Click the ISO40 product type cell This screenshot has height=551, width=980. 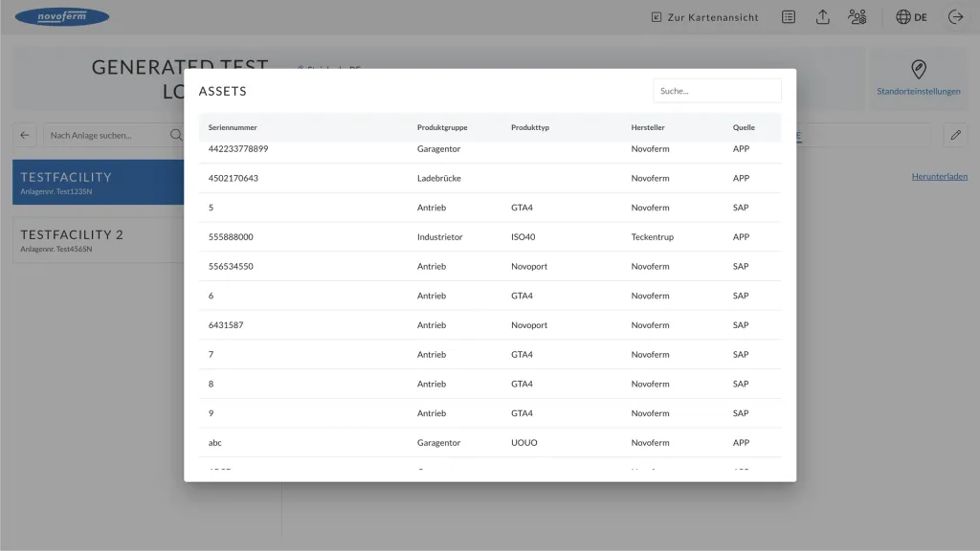point(523,237)
